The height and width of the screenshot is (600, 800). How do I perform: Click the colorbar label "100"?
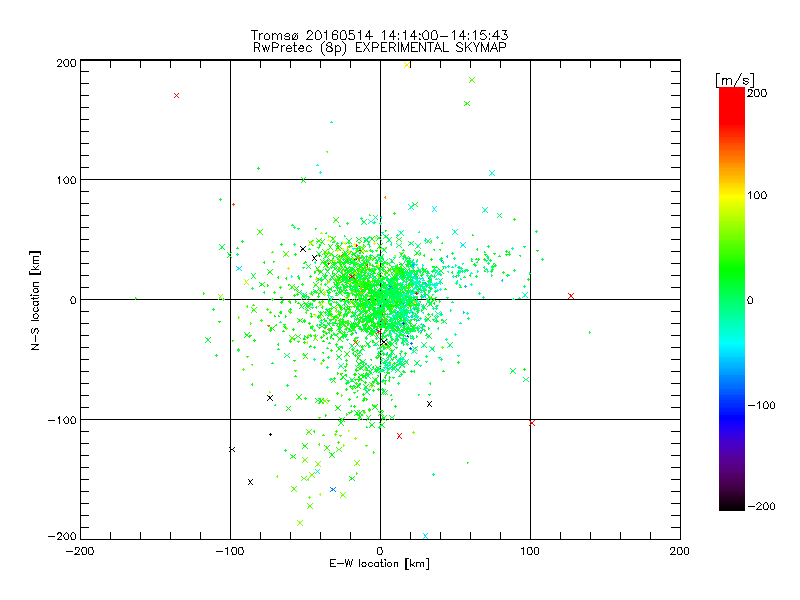pos(757,195)
